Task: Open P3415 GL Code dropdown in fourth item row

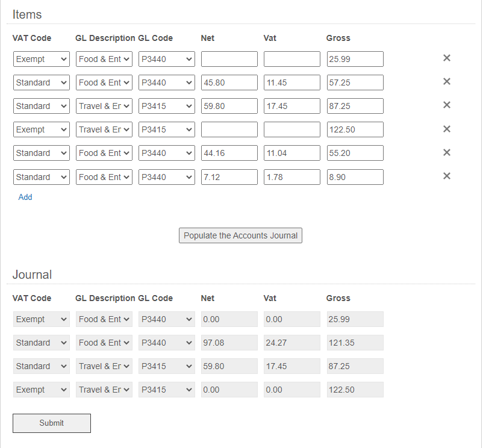Action: (167, 129)
